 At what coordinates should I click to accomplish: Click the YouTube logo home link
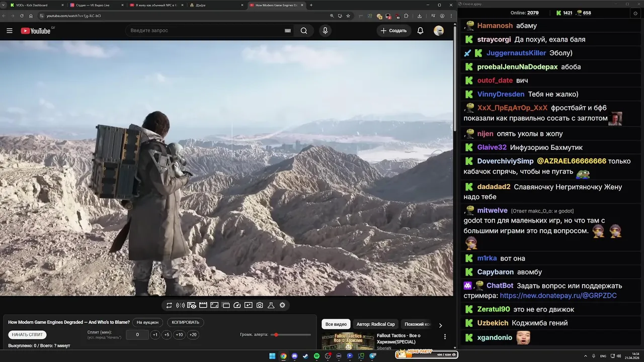[x=36, y=31]
